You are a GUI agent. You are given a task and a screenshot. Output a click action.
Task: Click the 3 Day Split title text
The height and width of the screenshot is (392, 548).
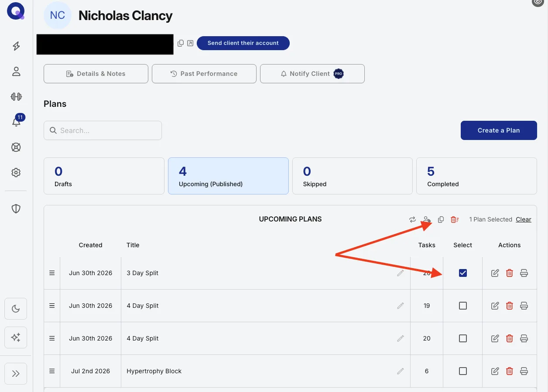click(142, 273)
